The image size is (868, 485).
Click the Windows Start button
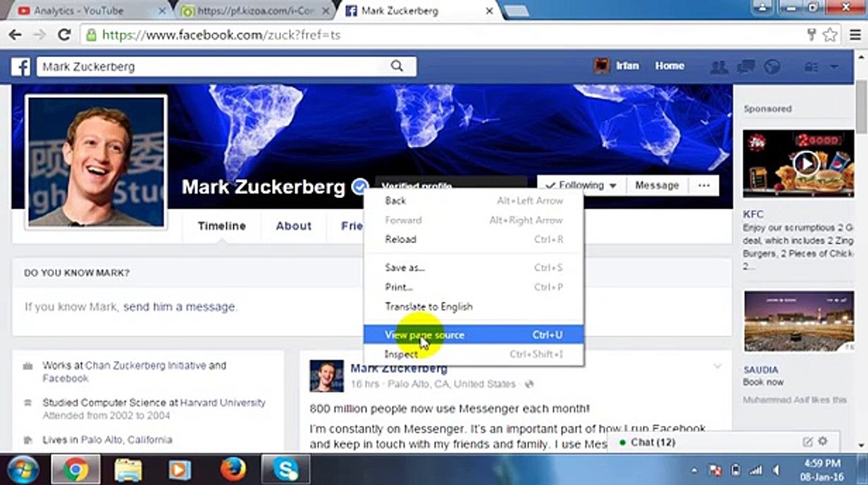tap(23, 470)
